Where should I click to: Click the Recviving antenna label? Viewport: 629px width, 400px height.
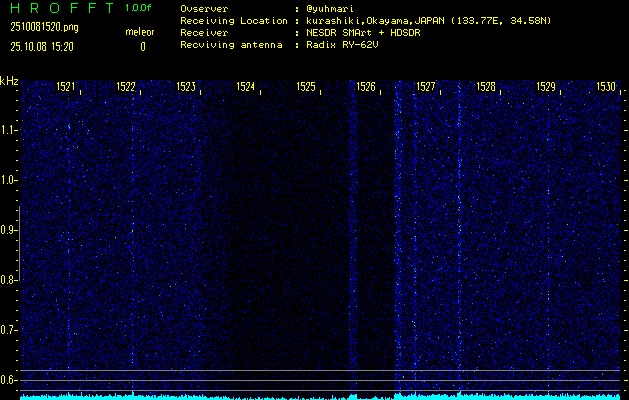tap(231, 45)
